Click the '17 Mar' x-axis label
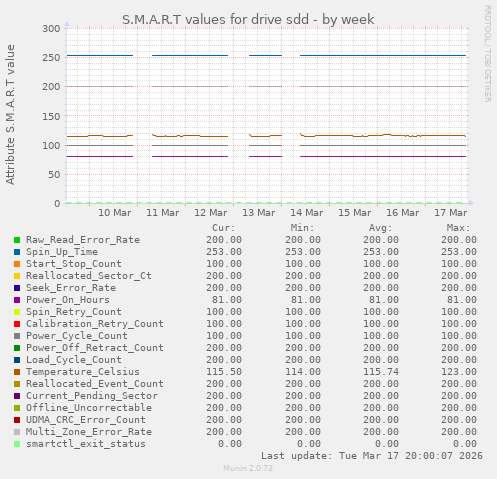497x479 pixels. pyautogui.click(x=451, y=213)
